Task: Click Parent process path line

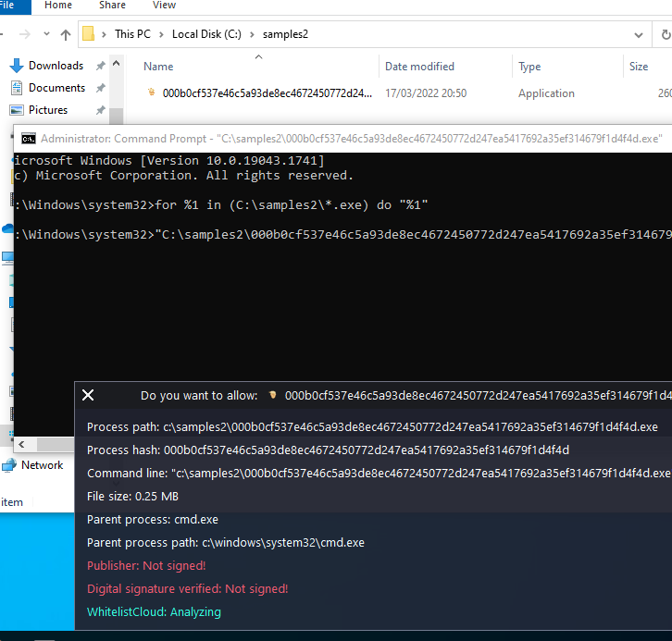Action: (226, 543)
